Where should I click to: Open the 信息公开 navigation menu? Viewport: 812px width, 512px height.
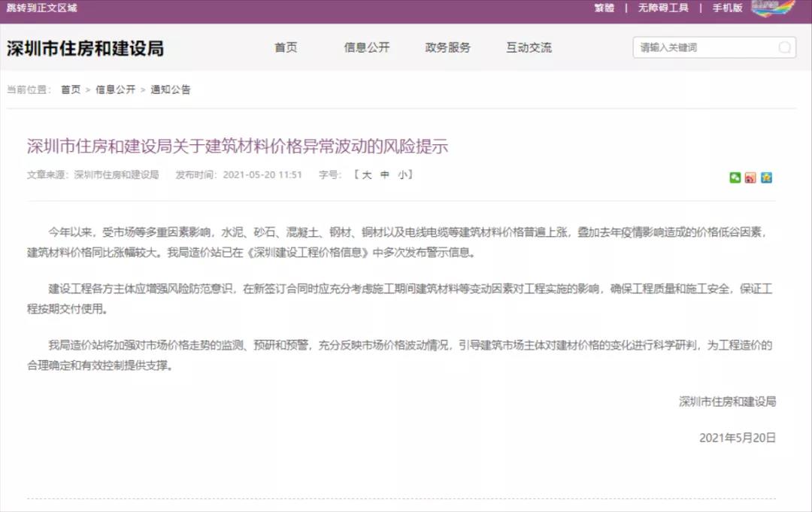pyautogui.click(x=367, y=47)
